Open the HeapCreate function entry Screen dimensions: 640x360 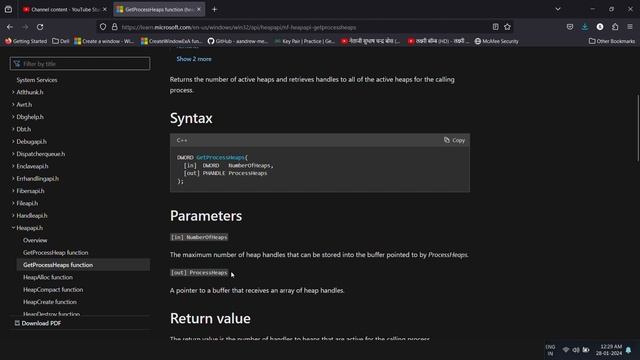click(x=50, y=302)
